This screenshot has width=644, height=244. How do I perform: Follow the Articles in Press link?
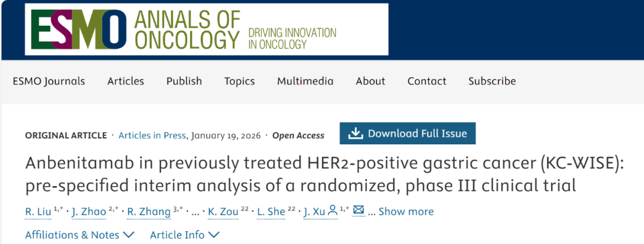pos(152,135)
